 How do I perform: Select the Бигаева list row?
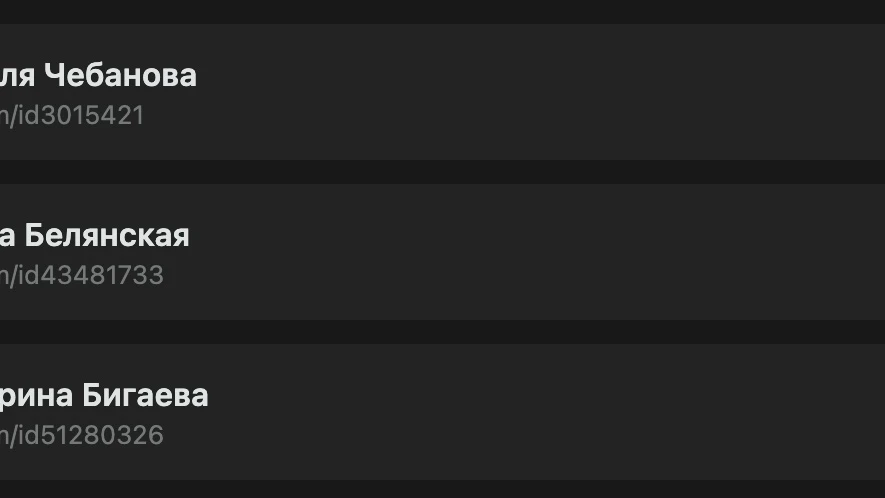[442, 412]
